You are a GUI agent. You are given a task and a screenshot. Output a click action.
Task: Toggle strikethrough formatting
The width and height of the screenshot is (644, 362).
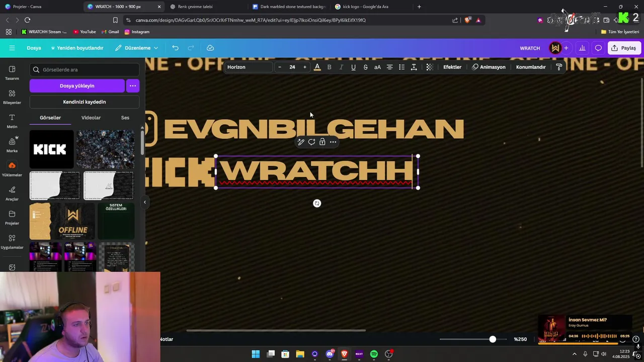coord(365,67)
